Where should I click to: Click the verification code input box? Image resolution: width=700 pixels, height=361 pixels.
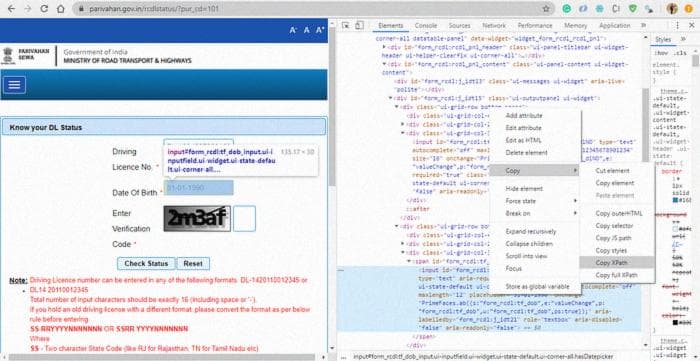coord(244,219)
